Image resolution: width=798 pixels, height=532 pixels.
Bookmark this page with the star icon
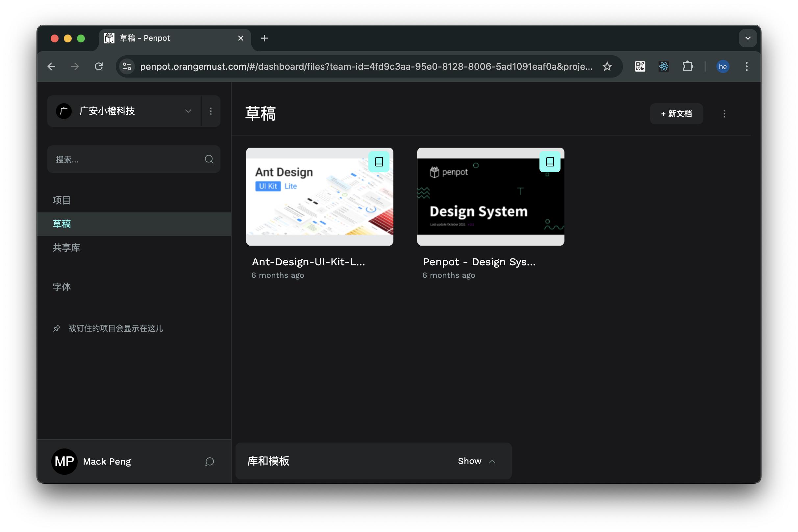click(x=607, y=66)
